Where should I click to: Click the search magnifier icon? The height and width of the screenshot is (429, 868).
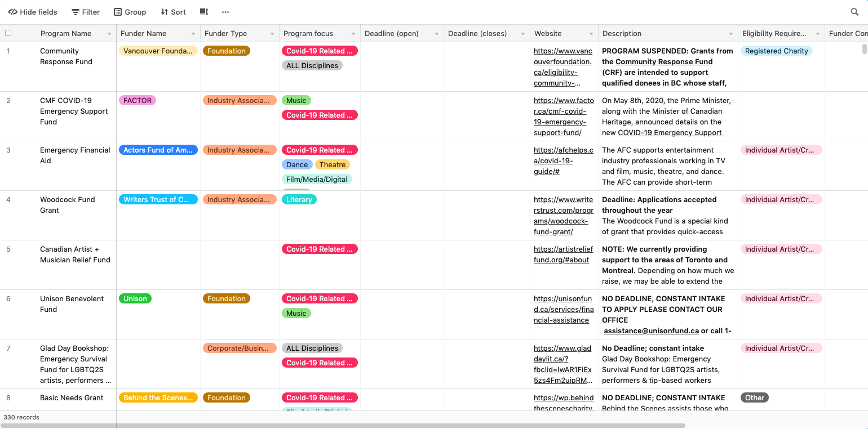click(x=854, y=12)
